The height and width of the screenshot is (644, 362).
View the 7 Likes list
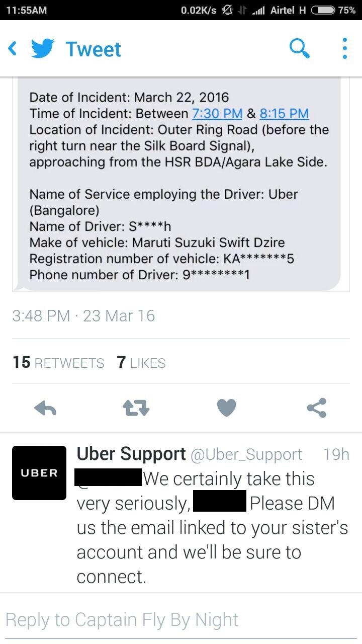tap(141, 363)
